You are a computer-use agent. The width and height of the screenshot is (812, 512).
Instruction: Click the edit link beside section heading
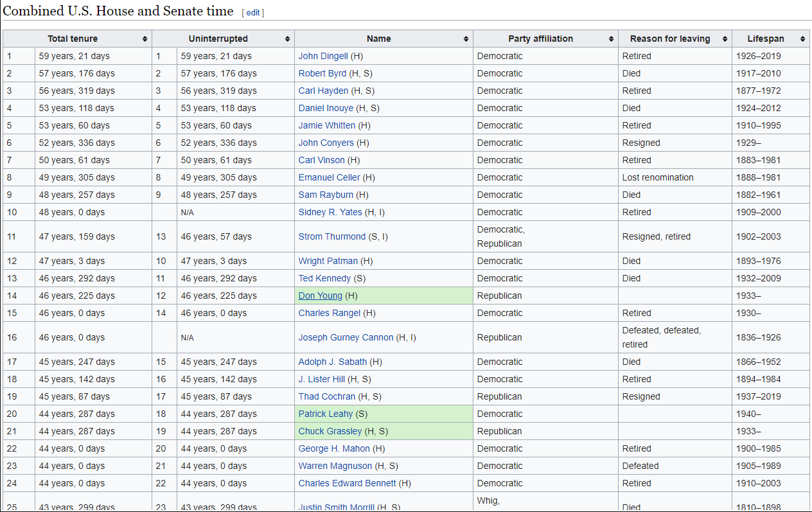click(x=253, y=13)
